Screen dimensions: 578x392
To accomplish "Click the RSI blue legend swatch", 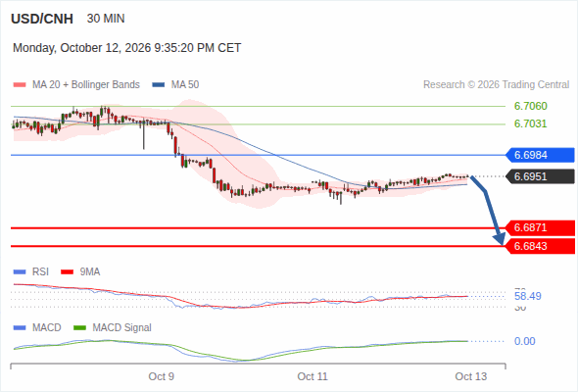I will 20,272.
